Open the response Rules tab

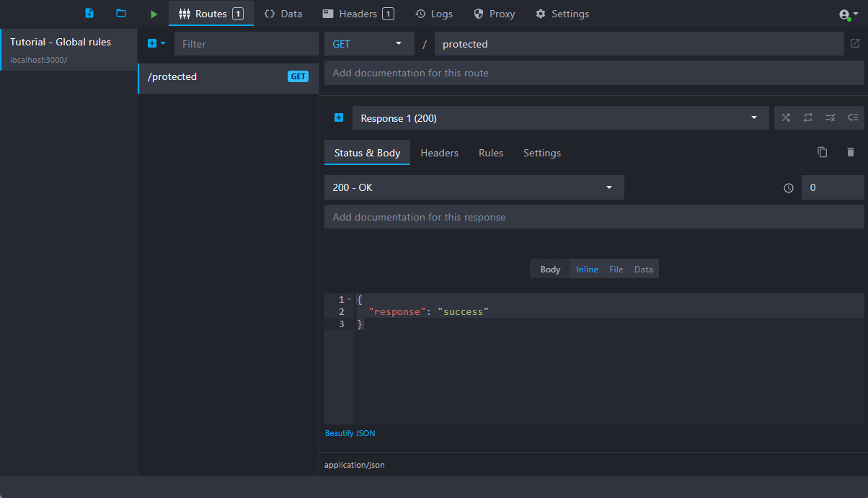click(x=491, y=153)
